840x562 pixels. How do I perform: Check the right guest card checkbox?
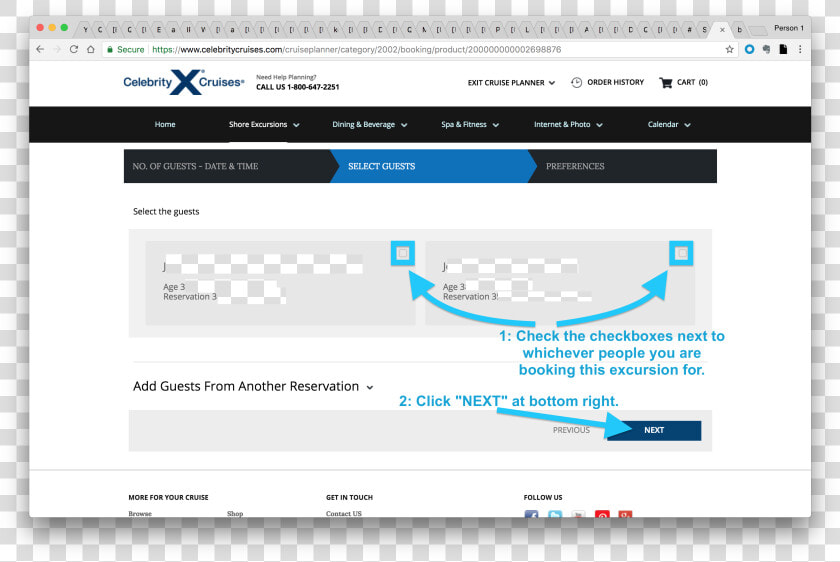pos(681,253)
